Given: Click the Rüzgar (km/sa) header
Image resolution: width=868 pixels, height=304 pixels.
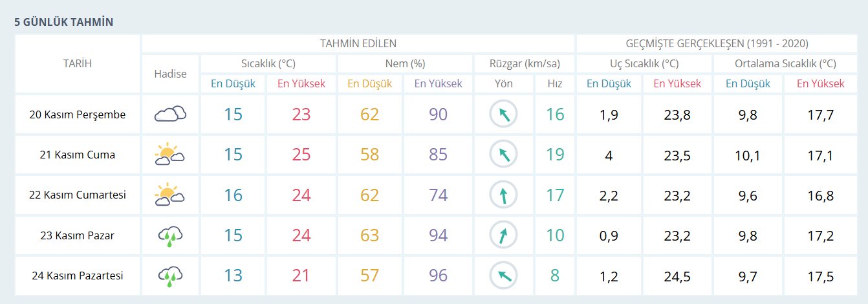Looking at the screenshot, I should click(x=524, y=63).
